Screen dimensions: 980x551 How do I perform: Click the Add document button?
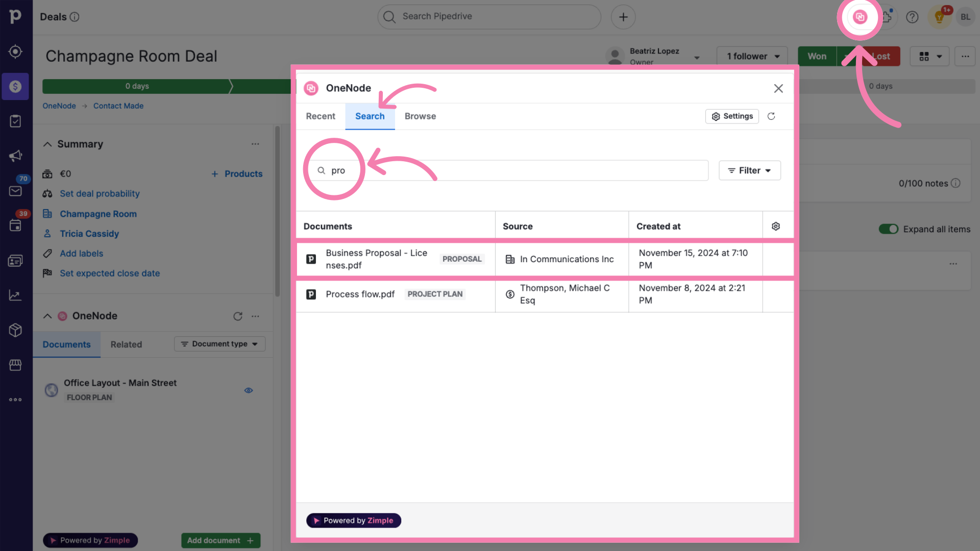coord(220,540)
